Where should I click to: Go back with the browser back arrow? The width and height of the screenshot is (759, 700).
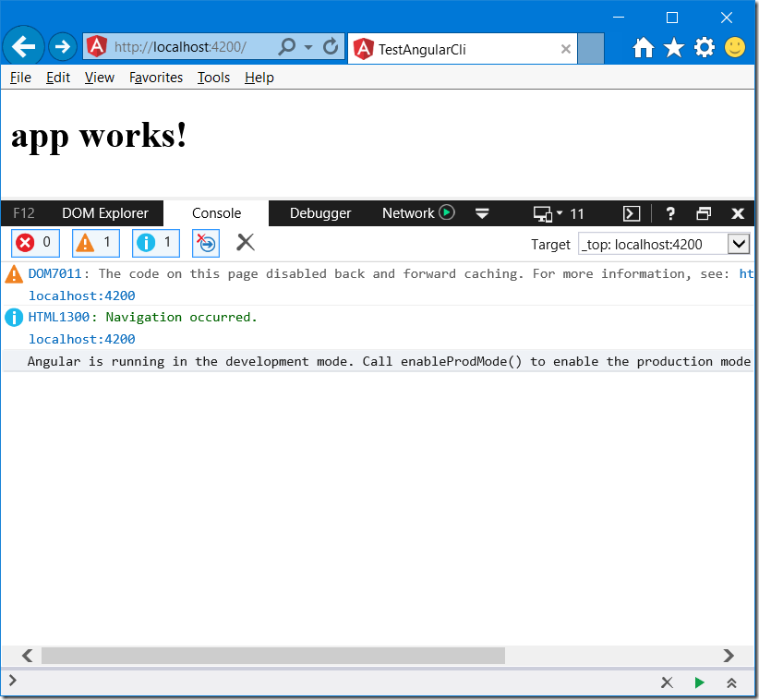pos(23,46)
